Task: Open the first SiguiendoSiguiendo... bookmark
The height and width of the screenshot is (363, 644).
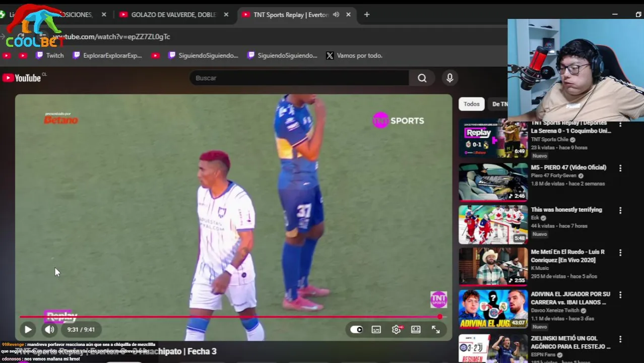Action: (x=203, y=55)
